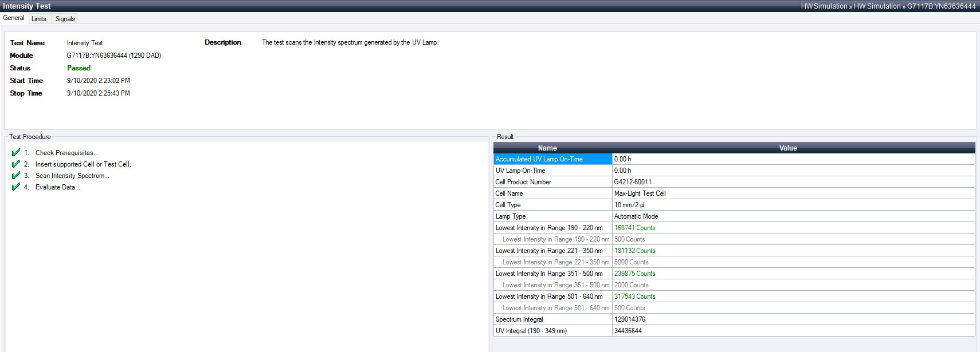Click the Scan Intensity Spectrum step
This screenshot has height=352, width=980.
[72, 176]
